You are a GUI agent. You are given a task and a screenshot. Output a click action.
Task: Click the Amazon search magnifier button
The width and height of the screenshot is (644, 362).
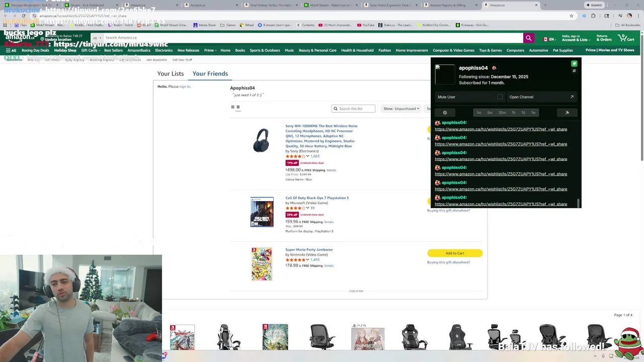tap(528, 38)
